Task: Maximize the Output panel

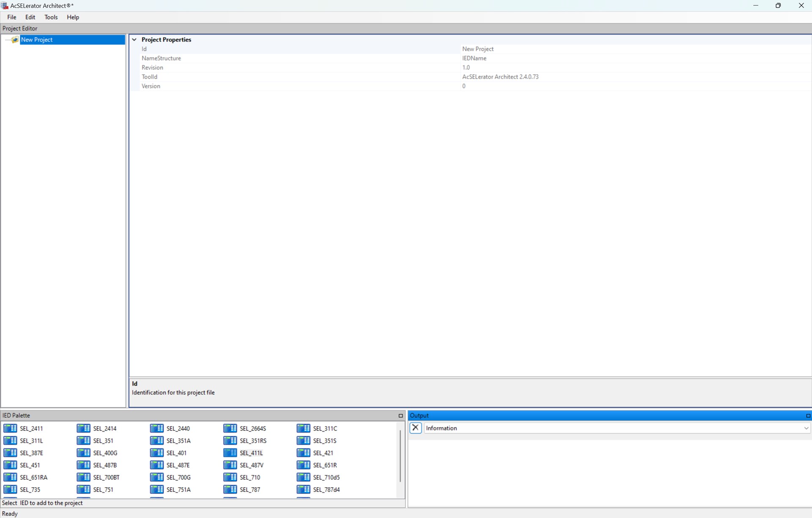Action: 808,416
